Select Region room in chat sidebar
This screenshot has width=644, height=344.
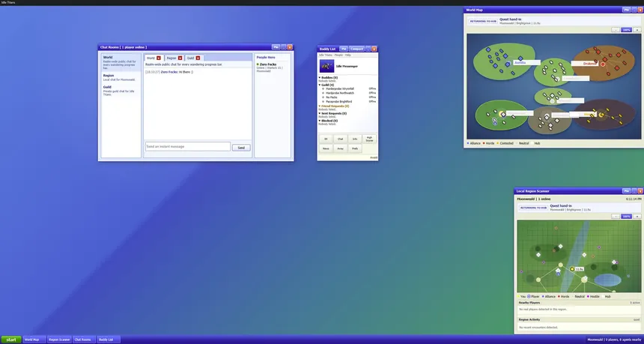(121, 77)
